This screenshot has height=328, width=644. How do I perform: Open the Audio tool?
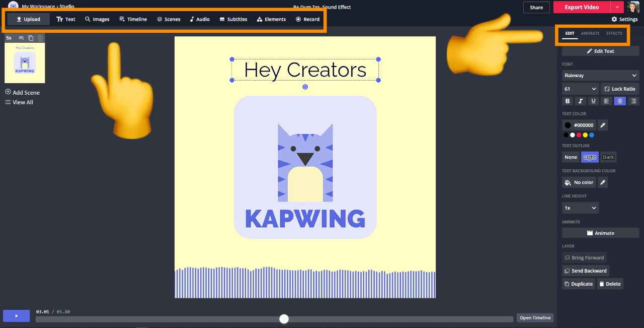[200, 19]
